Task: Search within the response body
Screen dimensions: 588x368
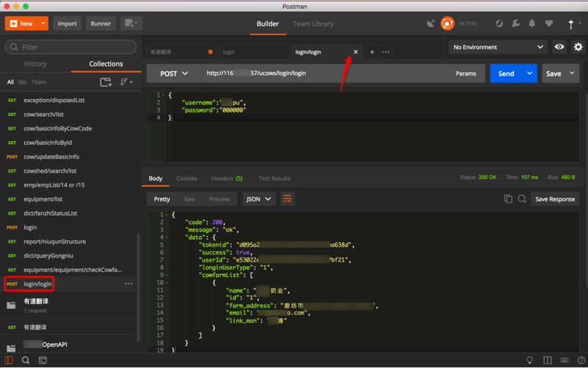Action: (x=522, y=199)
